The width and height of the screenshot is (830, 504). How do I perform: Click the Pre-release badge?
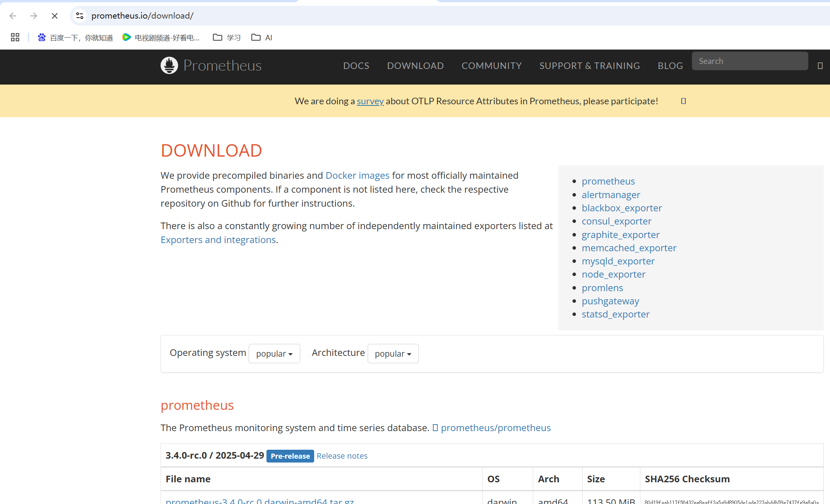(x=290, y=456)
